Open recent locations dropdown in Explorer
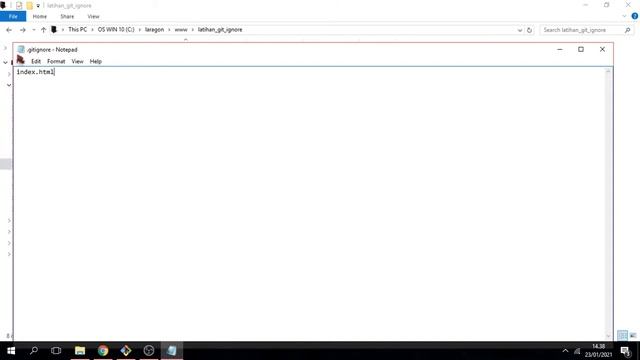The image size is (640, 360). click(x=33, y=30)
